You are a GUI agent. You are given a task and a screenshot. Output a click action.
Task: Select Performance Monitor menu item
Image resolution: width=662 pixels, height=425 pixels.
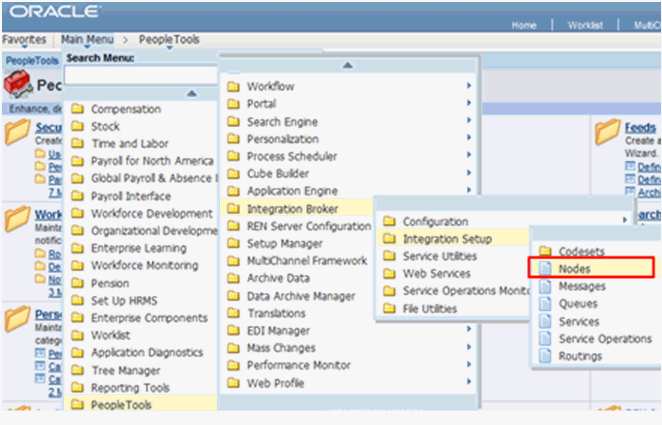coord(298,365)
